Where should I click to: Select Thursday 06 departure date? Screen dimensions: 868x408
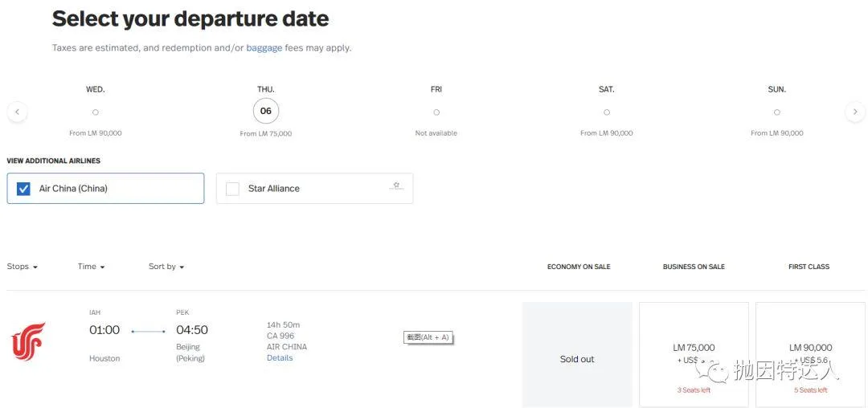[x=266, y=112]
